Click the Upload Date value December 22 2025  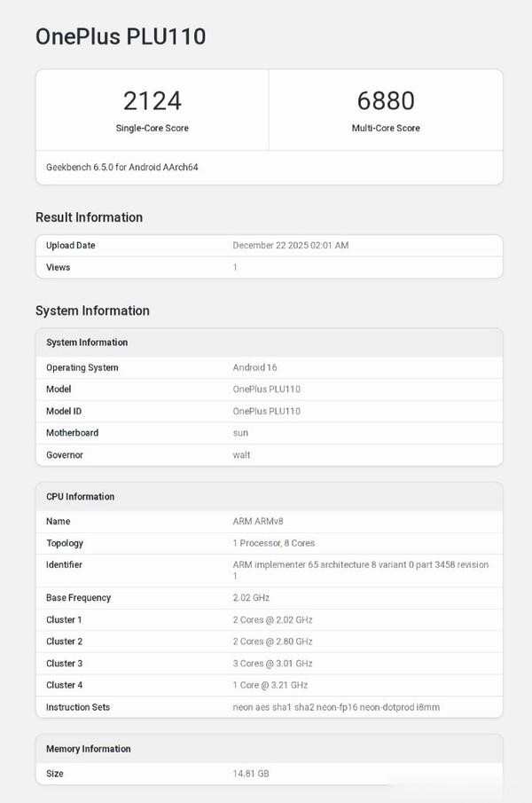tap(290, 246)
